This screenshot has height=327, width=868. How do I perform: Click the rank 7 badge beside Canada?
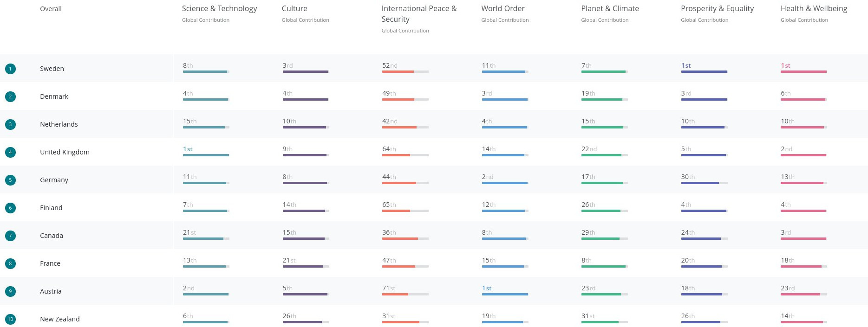click(10, 236)
